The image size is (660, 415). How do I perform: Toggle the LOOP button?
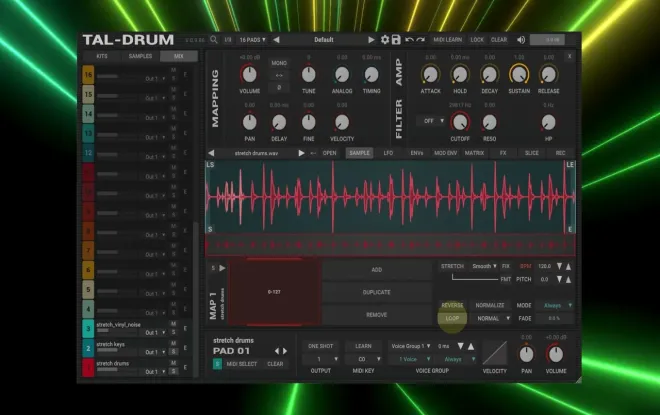pos(452,319)
